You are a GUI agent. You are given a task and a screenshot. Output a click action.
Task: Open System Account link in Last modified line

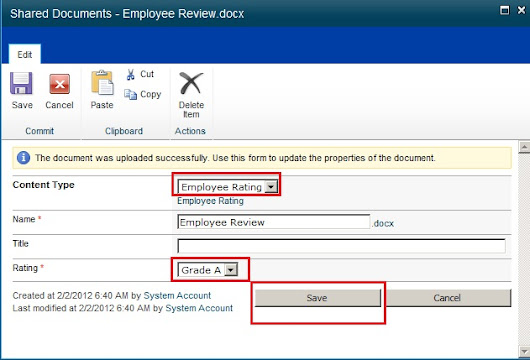(199, 308)
